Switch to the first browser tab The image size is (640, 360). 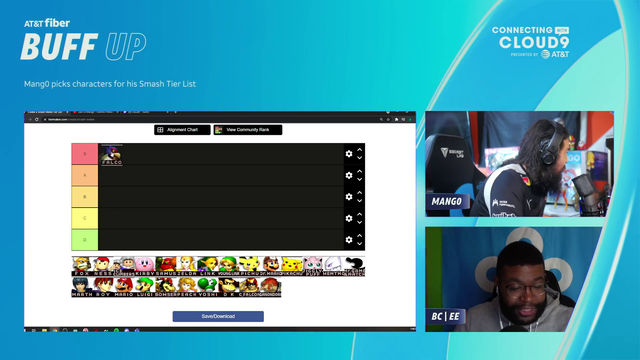[47, 112]
